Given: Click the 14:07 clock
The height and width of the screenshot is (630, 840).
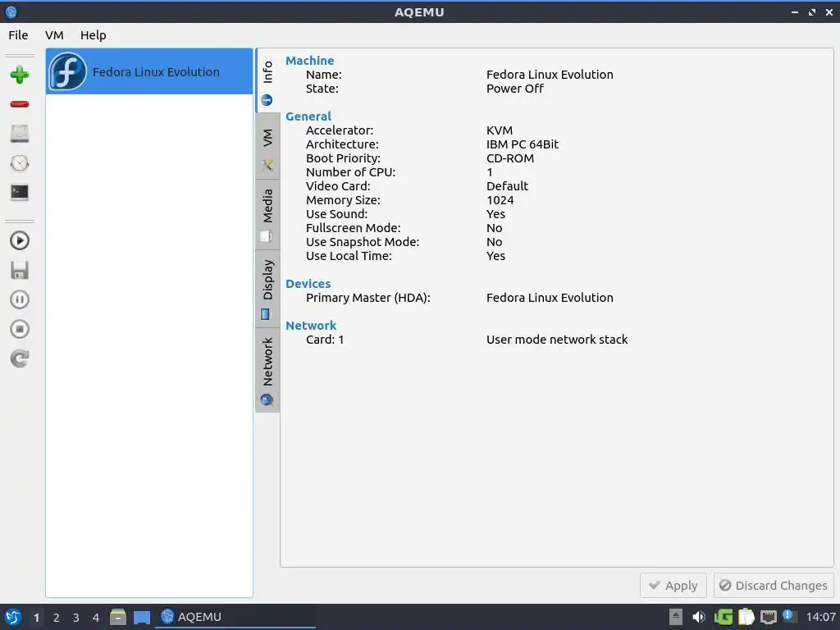Looking at the screenshot, I should 820,617.
